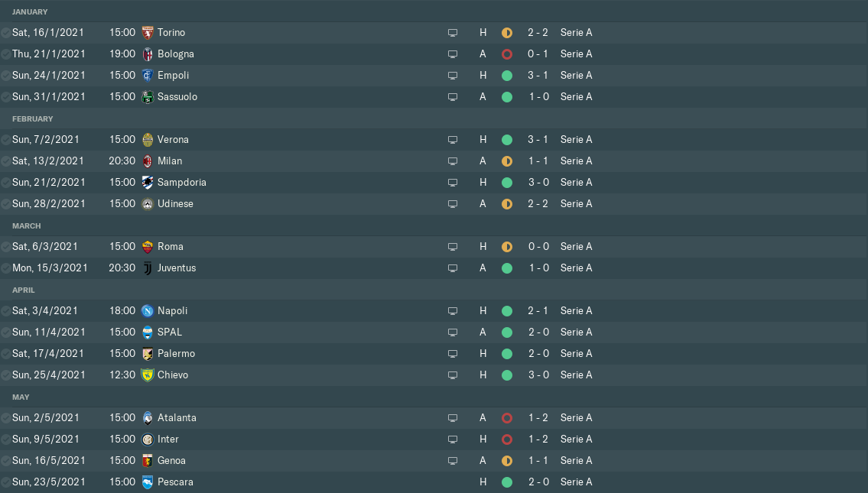
Task: Click the Torino club badge
Action: click(148, 33)
